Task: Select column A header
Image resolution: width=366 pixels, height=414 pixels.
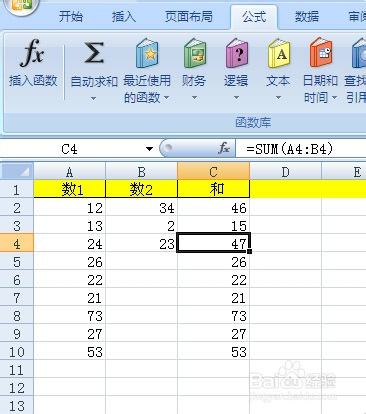Action: (70, 172)
